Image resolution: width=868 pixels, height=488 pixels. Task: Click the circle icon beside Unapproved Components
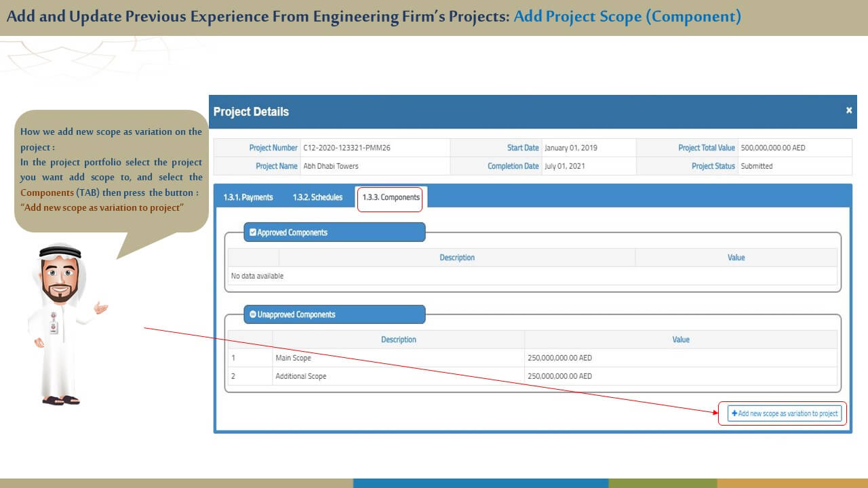[253, 314]
